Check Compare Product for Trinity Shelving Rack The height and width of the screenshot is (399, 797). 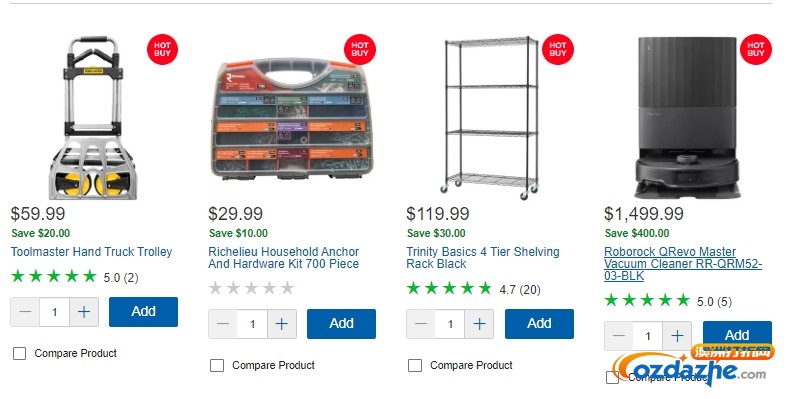coord(415,365)
